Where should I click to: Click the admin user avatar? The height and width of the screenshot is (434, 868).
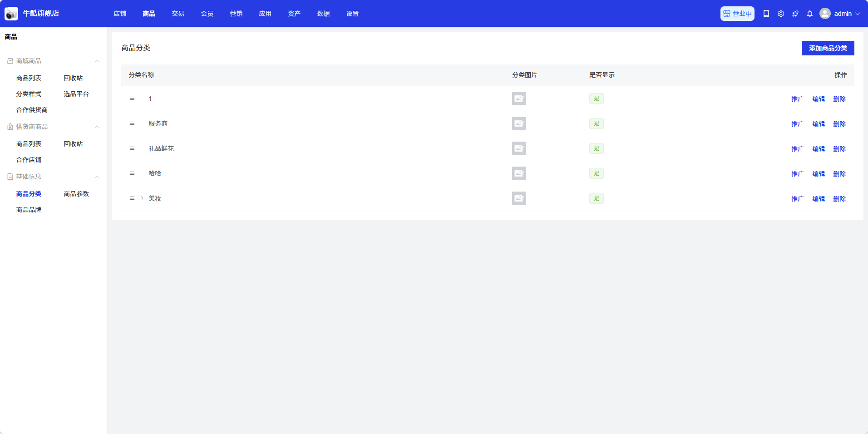pos(825,14)
